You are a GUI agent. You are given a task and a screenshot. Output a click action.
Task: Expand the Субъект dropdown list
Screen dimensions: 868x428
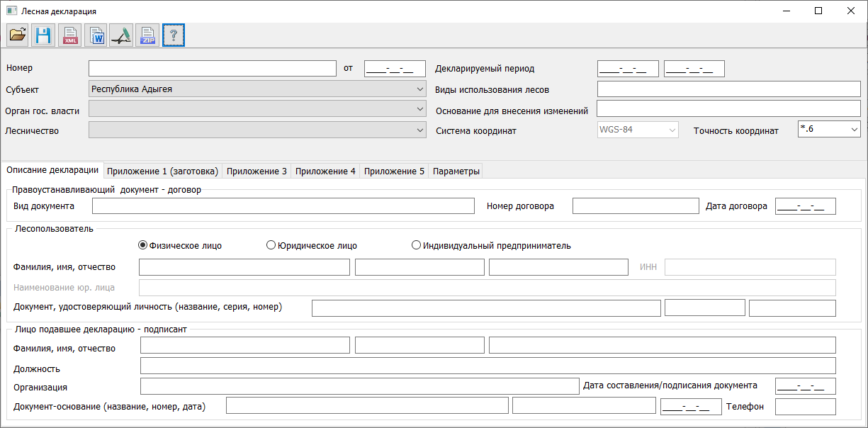coord(421,89)
